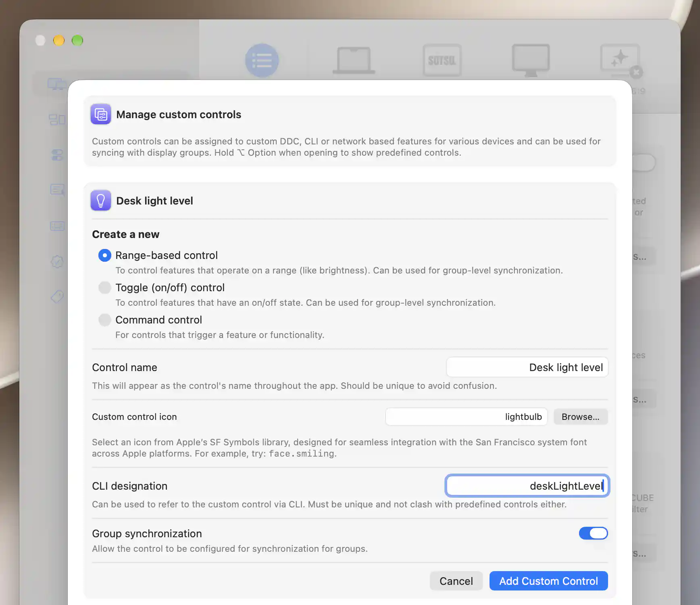Screen dimensions: 700x605
Task: Select Range-based control radio button
Action: tap(105, 255)
